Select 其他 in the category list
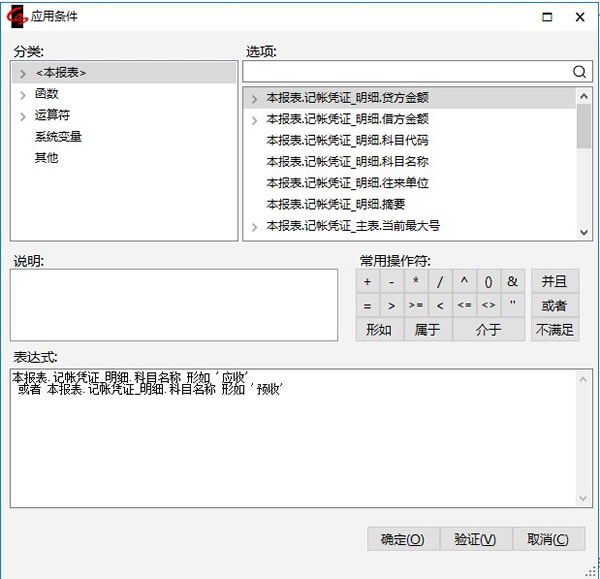 [x=46, y=158]
